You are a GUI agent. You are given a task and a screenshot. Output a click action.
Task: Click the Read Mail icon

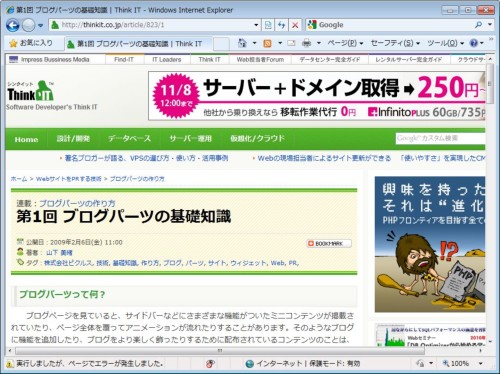click(x=291, y=43)
